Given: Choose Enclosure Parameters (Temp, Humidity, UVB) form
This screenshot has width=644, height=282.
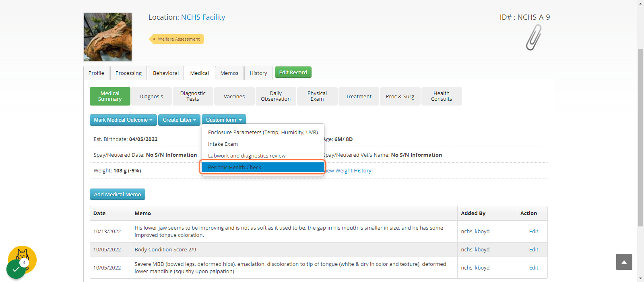Looking at the screenshot, I should tap(263, 132).
